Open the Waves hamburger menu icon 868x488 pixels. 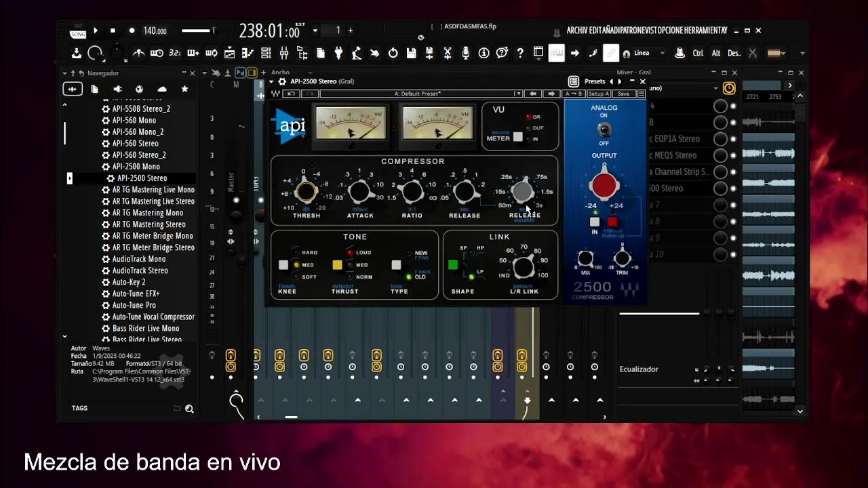pyautogui.click(x=641, y=94)
